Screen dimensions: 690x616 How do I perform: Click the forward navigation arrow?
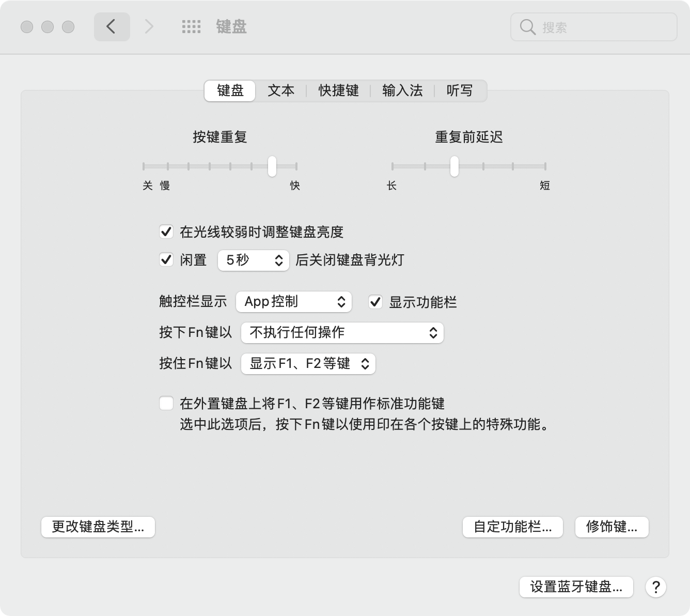148,26
